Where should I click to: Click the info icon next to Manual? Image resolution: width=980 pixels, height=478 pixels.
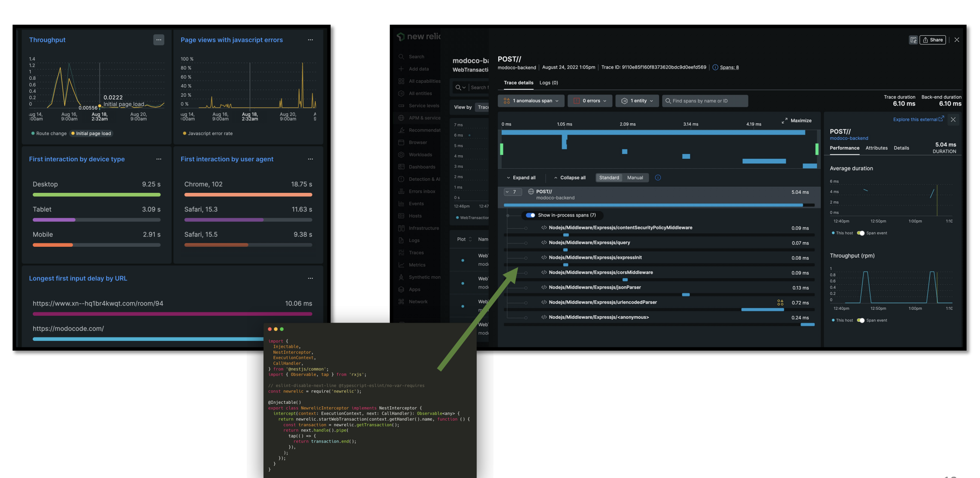pos(658,178)
